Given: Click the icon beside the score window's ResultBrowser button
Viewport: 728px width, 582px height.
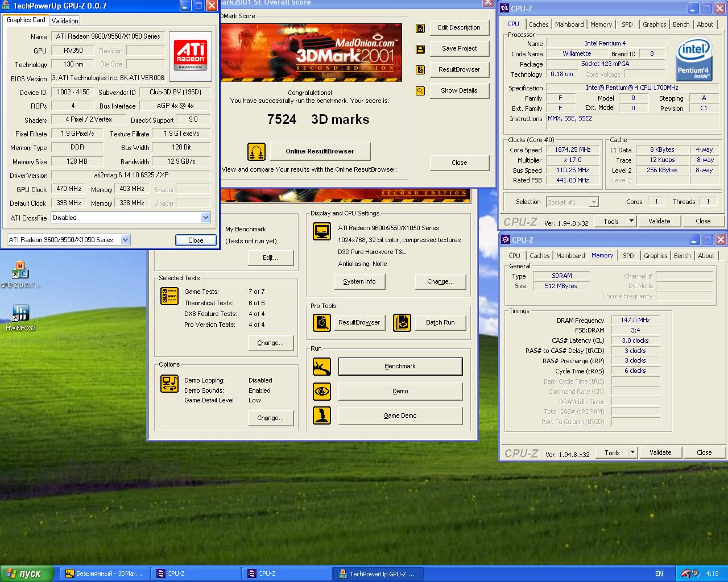Looking at the screenshot, I should coord(420,70).
